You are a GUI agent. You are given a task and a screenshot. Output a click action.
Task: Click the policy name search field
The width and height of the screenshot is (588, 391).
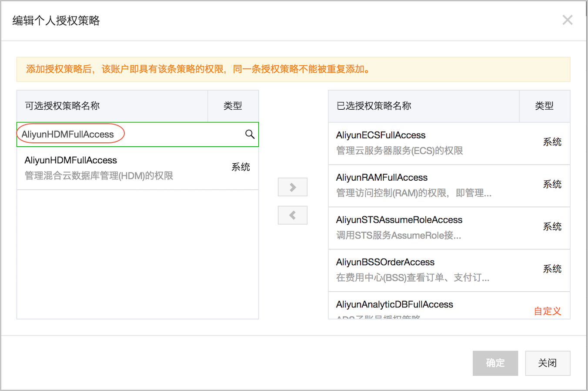137,134
